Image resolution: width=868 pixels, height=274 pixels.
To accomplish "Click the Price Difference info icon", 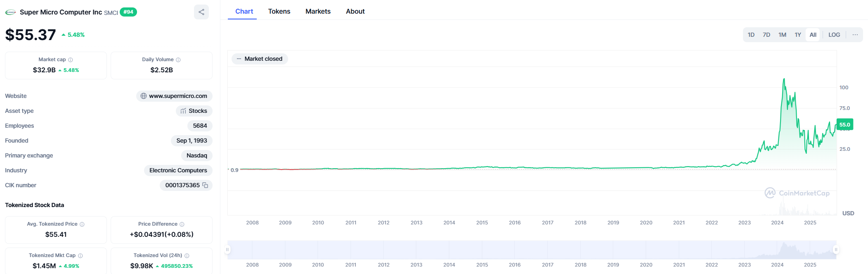I will (182, 224).
